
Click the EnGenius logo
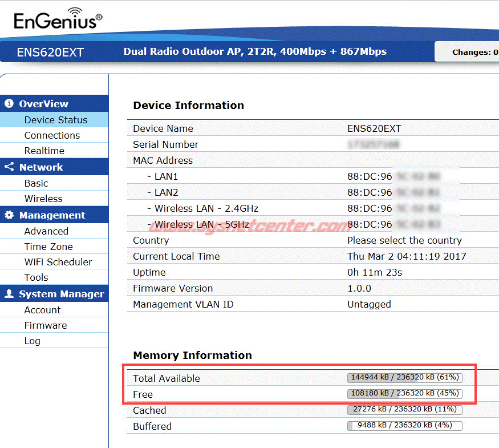58,20
